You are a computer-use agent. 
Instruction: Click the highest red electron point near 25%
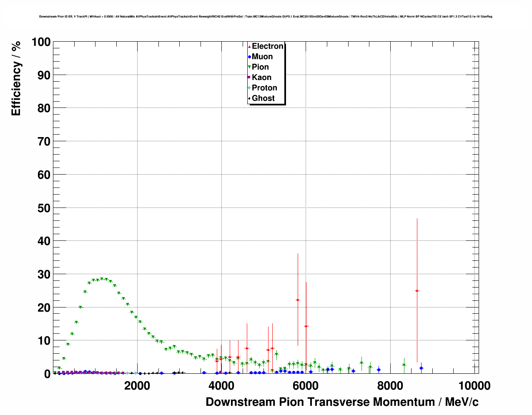pos(417,291)
